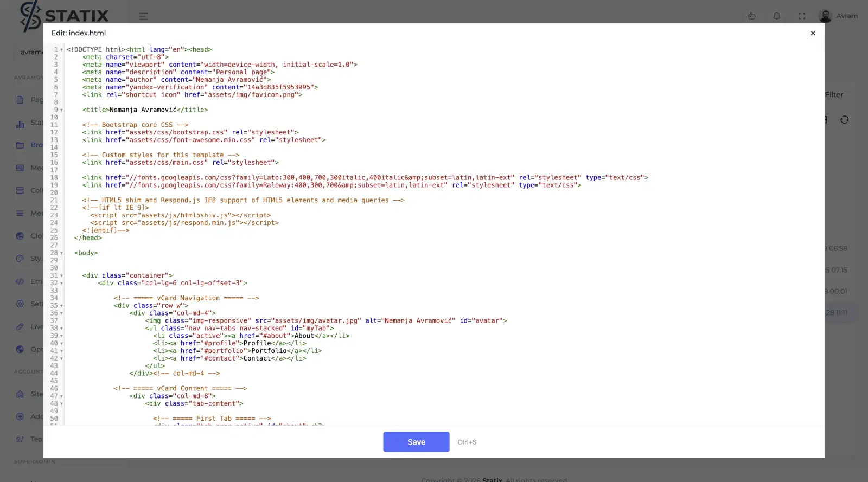Fold the col-md-8 div at line 47

coord(61,396)
